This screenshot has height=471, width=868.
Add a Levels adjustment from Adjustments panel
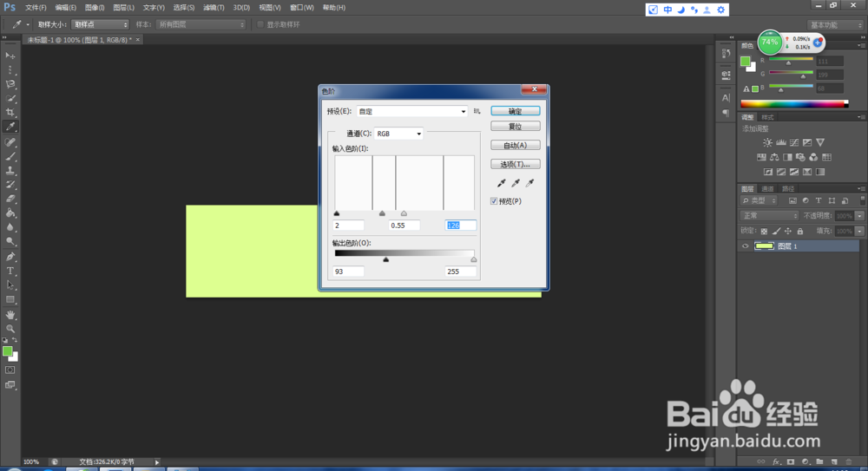[781, 143]
